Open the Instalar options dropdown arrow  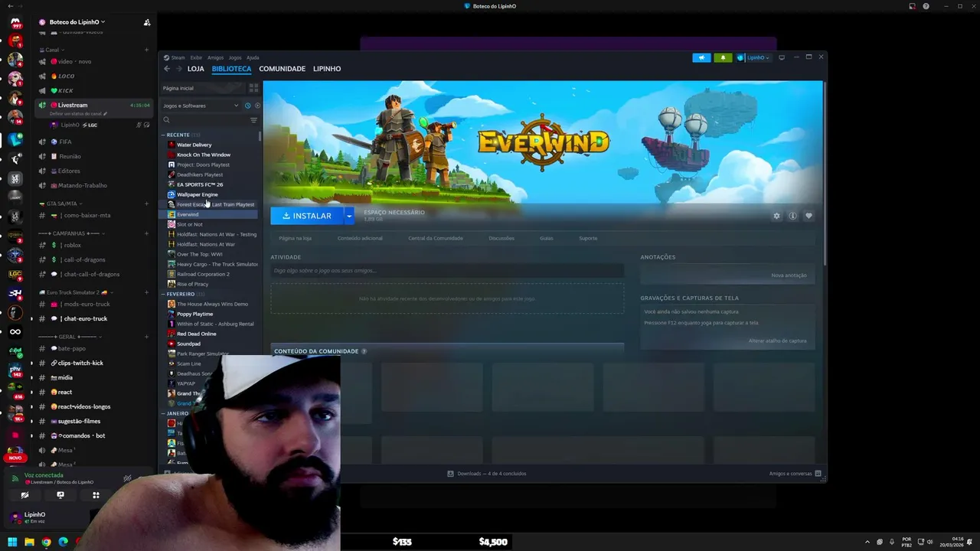349,216
